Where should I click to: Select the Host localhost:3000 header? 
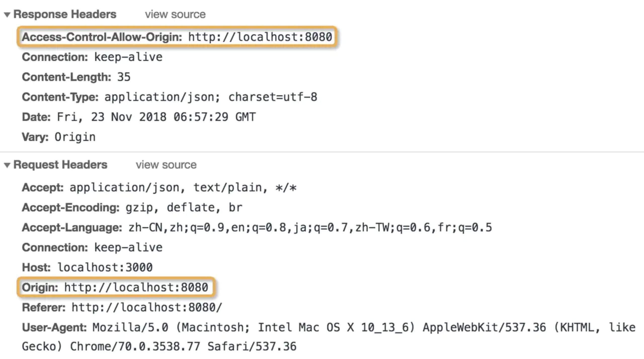pyautogui.click(x=87, y=267)
